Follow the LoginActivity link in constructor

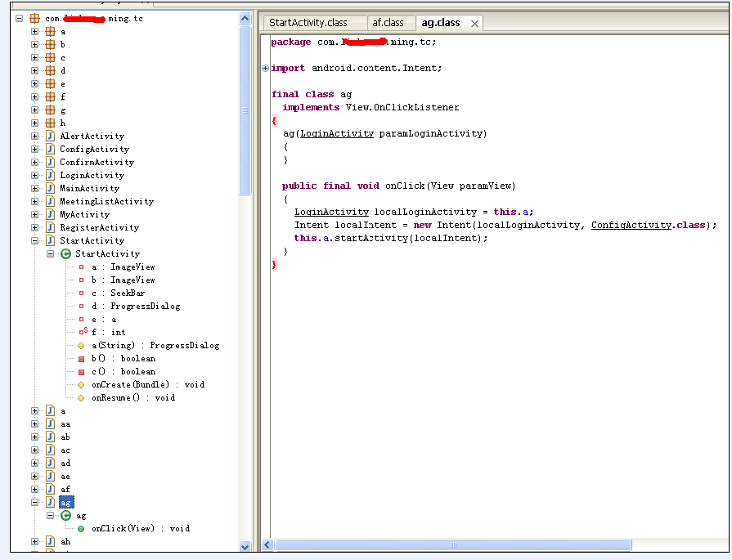[x=337, y=133]
